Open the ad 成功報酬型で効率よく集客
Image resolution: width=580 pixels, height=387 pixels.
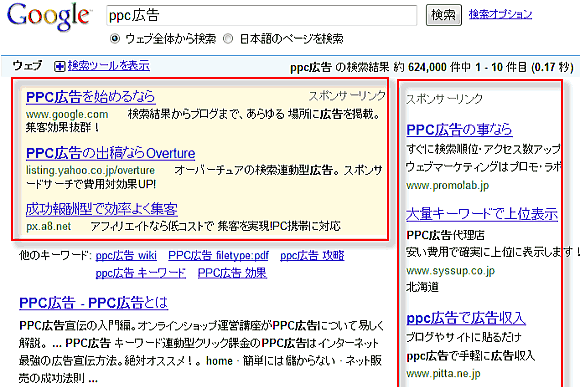coord(102,209)
